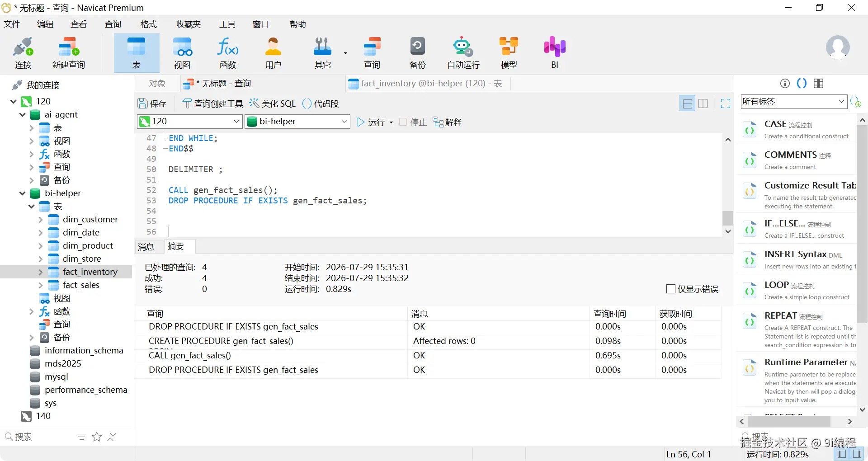Open the 文件 menu

click(12, 24)
